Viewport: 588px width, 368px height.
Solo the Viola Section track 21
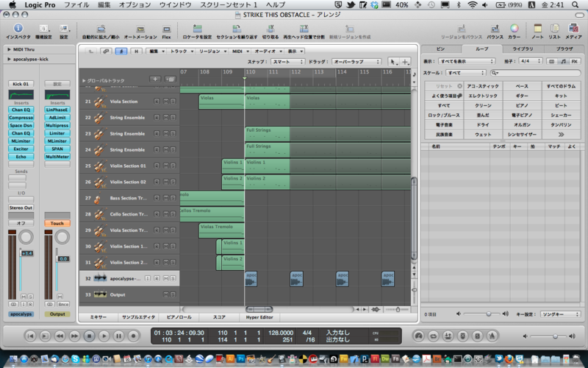(x=173, y=102)
